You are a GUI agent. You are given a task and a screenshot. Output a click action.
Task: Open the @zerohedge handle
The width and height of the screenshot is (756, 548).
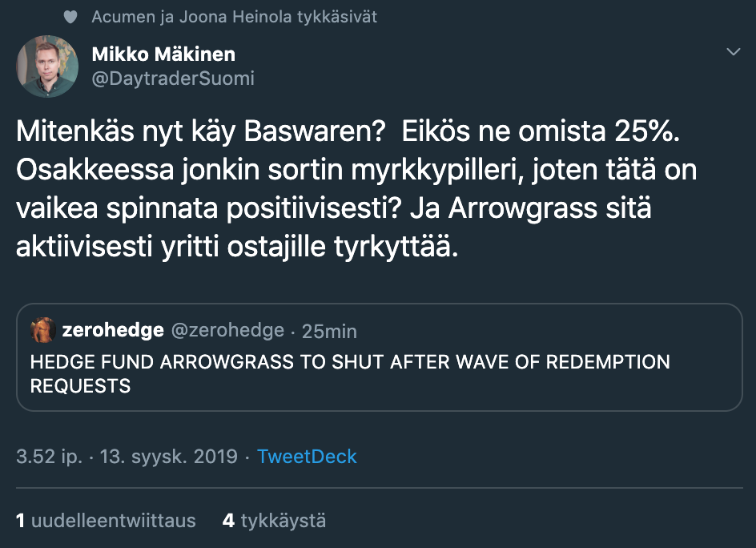pyautogui.click(x=228, y=330)
